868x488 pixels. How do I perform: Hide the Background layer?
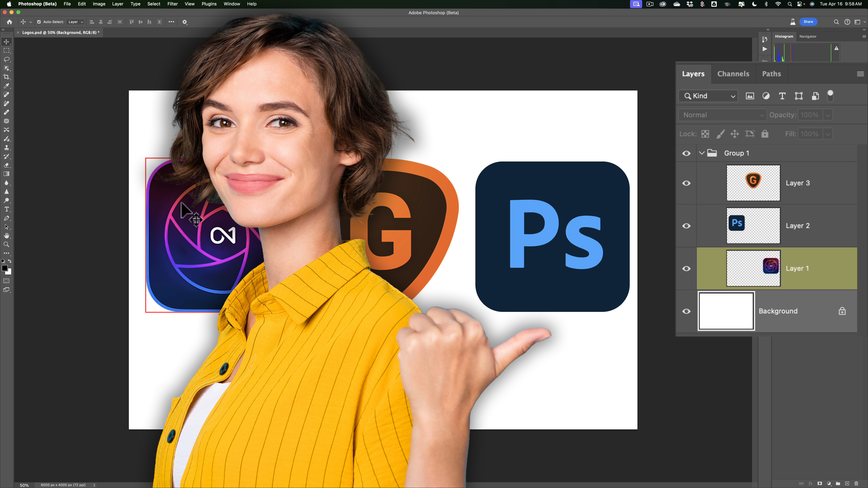coord(686,311)
